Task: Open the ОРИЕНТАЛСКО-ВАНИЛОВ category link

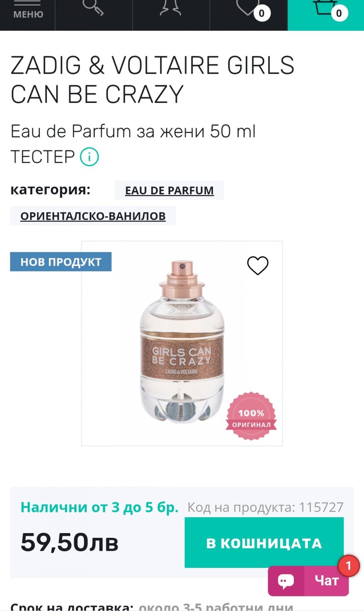Action: [93, 216]
